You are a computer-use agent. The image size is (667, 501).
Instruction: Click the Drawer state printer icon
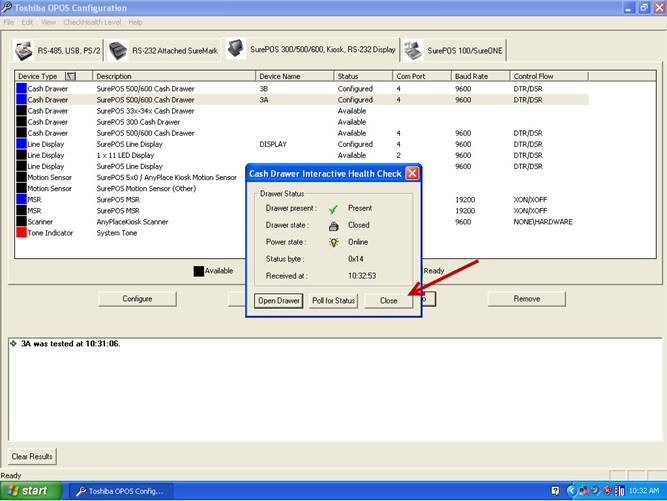coord(334,226)
